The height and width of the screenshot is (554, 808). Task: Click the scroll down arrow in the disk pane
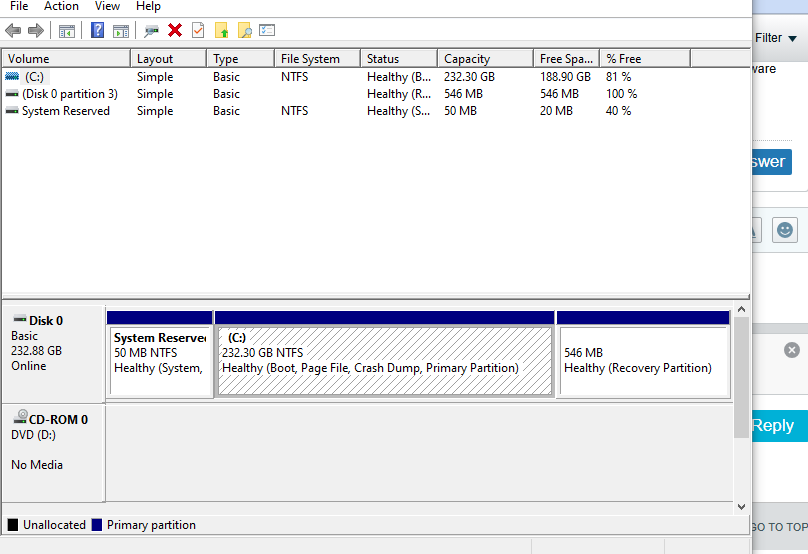(x=742, y=507)
